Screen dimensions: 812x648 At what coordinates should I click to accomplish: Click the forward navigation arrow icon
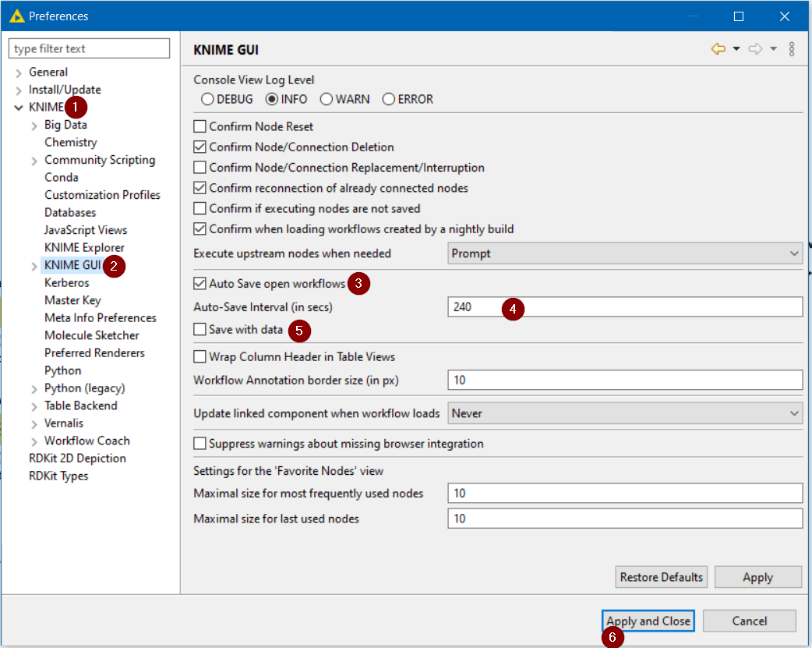(756, 49)
